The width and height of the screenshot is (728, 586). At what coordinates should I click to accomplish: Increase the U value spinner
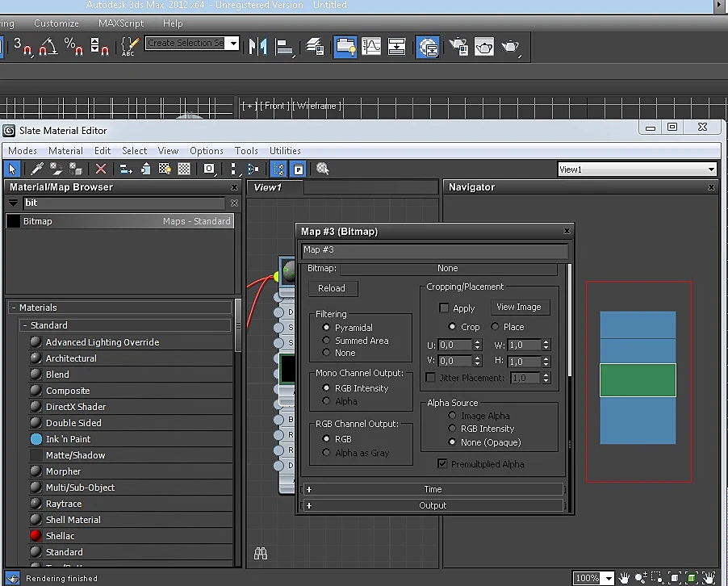(477, 341)
